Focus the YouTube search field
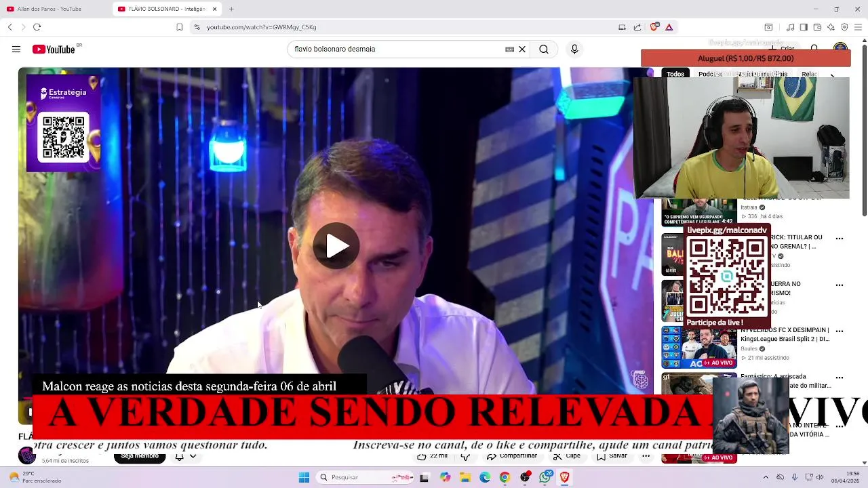 [x=397, y=49]
